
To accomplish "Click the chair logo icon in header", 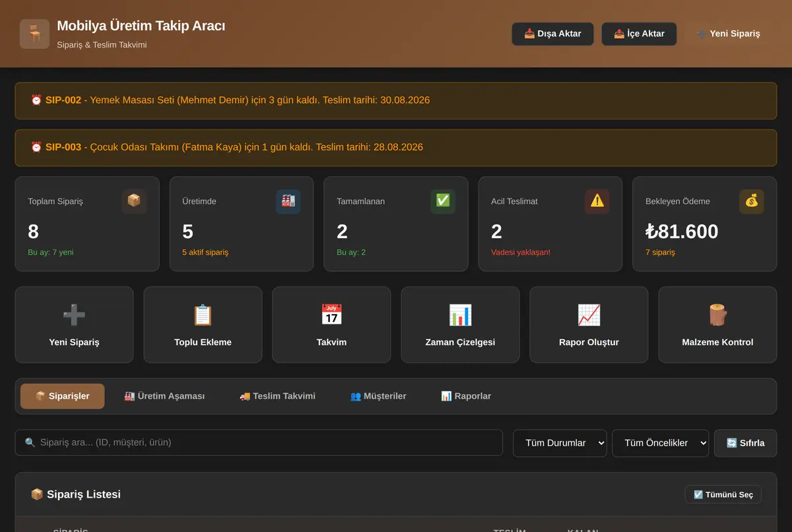I will point(34,34).
